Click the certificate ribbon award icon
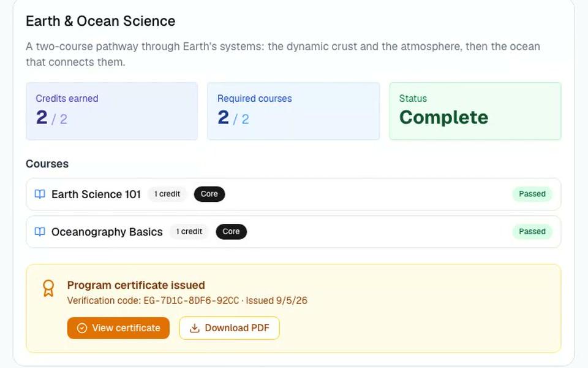Viewport: 588px width, 368px height. point(48,288)
